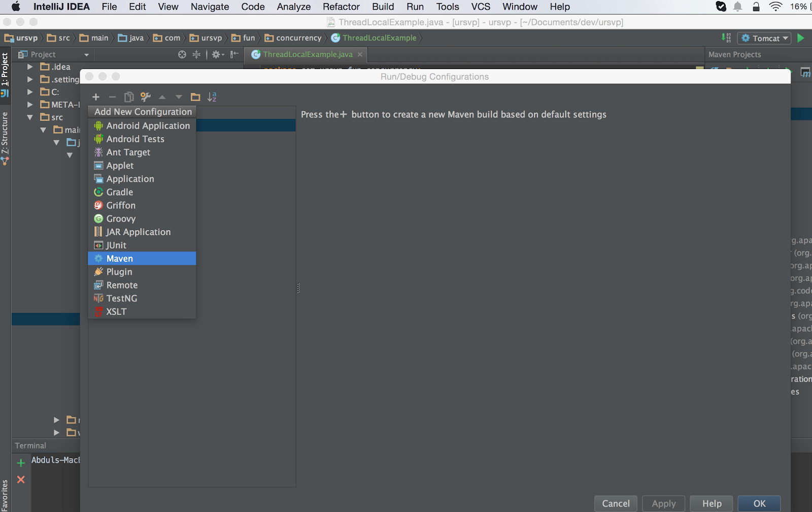Click the Help button in the dialog
This screenshot has height=512, width=812.
712,503
